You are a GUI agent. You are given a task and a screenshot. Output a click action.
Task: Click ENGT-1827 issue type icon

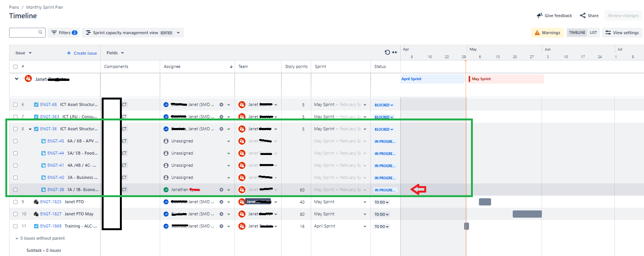(x=36, y=214)
